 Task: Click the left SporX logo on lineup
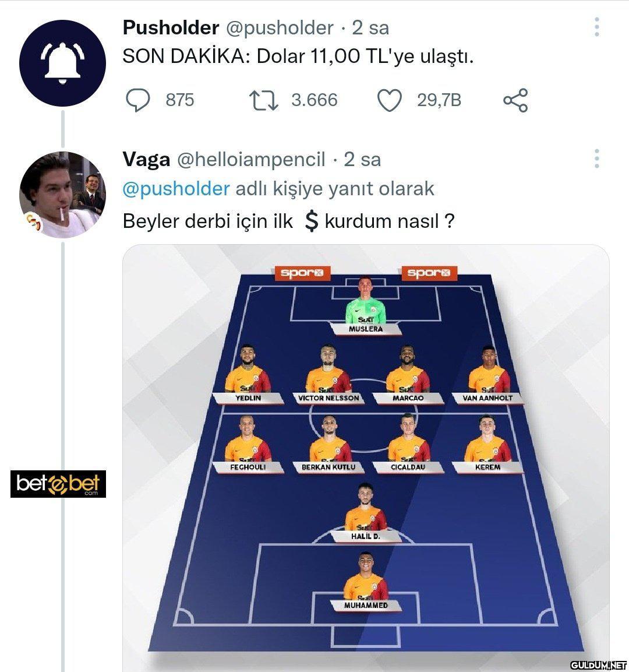[302, 273]
